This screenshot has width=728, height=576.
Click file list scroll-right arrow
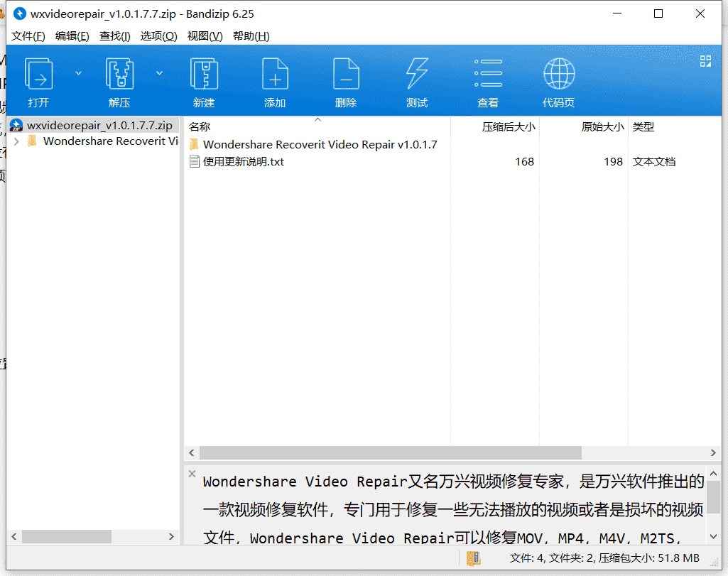713,452
